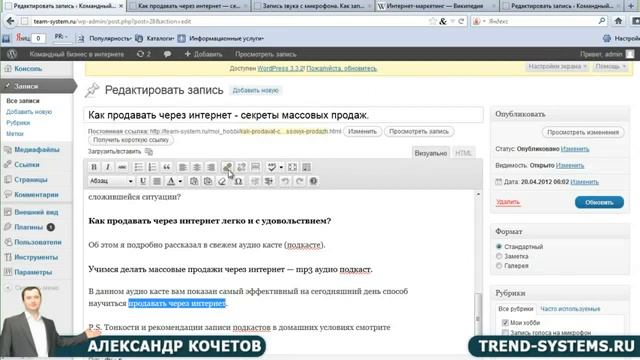Open the Добавить menu in the admin bar
640x360 pixels.
(x=203, y=54)
